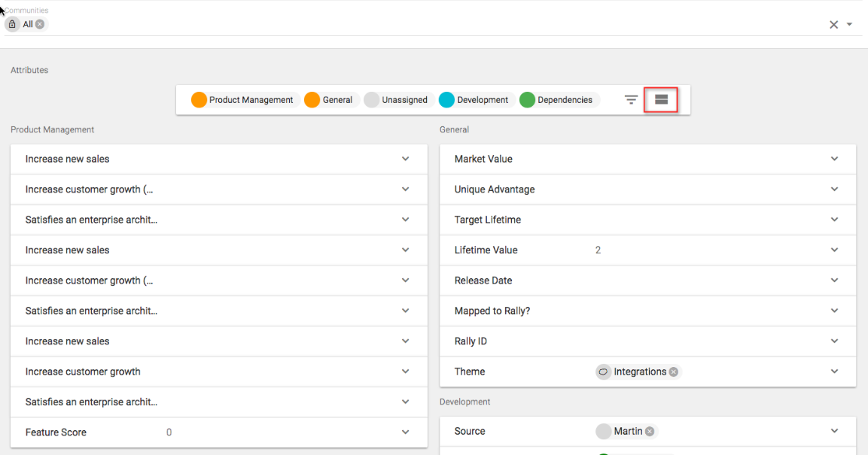The width and height of the screenshot is (868, 455).
Task: Toggle the Development category filter chip
Action: coord(474,100)
